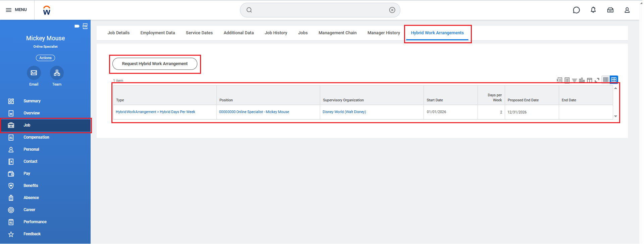
Task: Click the Team org chart icon
Action: [x=57, y=73]
